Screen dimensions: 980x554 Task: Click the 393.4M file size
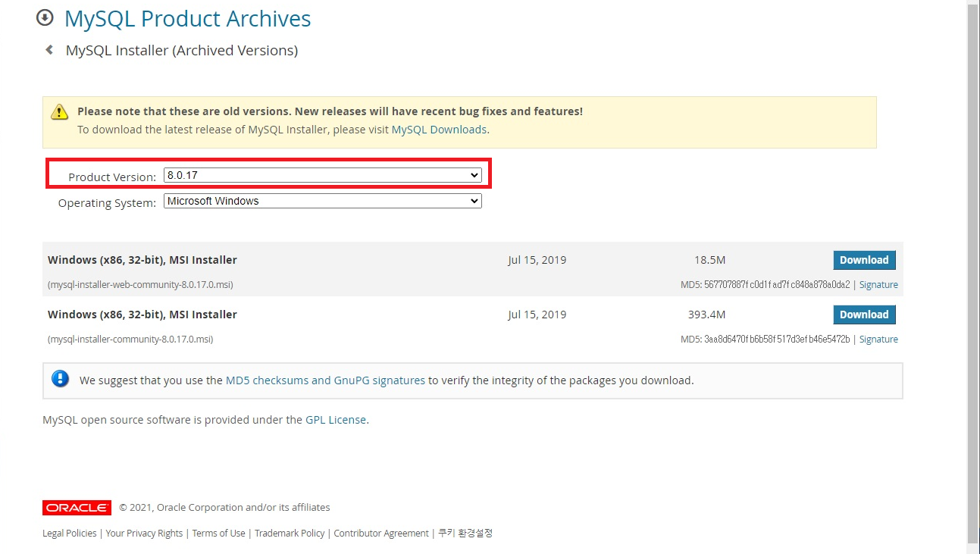click(706, 315)
